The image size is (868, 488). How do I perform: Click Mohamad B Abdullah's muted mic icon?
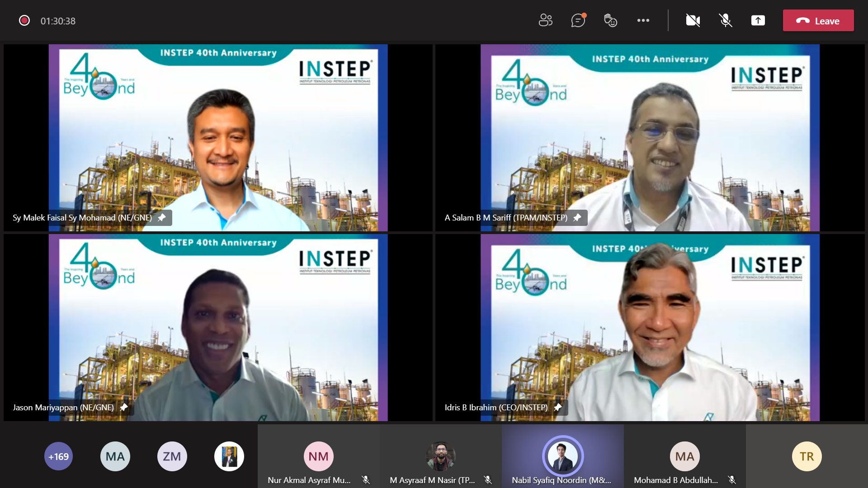(732, 480)
